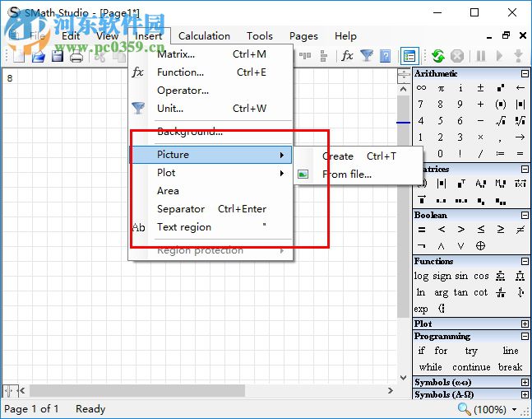532x419 pixels.
Task: Insert the Boolean NOT operator
Action: pyautogui.click(x=421, y=246)
